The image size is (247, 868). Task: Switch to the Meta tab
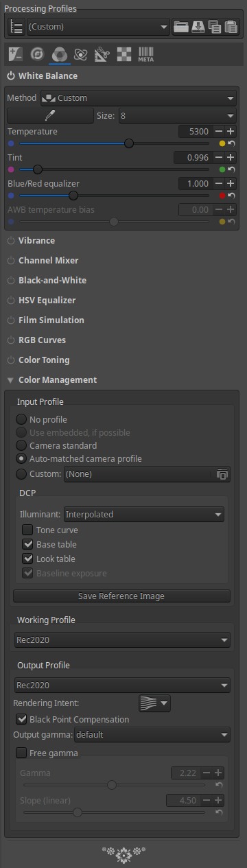[x=145, y=54]
